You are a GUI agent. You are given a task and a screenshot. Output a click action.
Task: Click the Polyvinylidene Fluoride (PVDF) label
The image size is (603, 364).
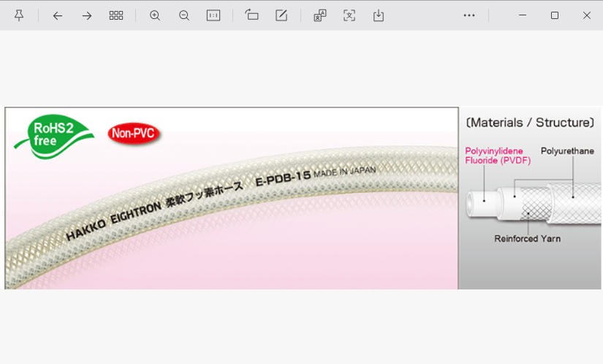(x=498, y=156)
